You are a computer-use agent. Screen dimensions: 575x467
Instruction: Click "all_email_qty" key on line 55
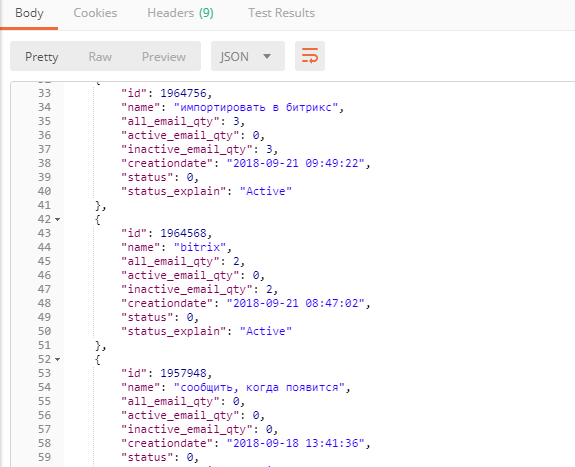pos(170,401)
